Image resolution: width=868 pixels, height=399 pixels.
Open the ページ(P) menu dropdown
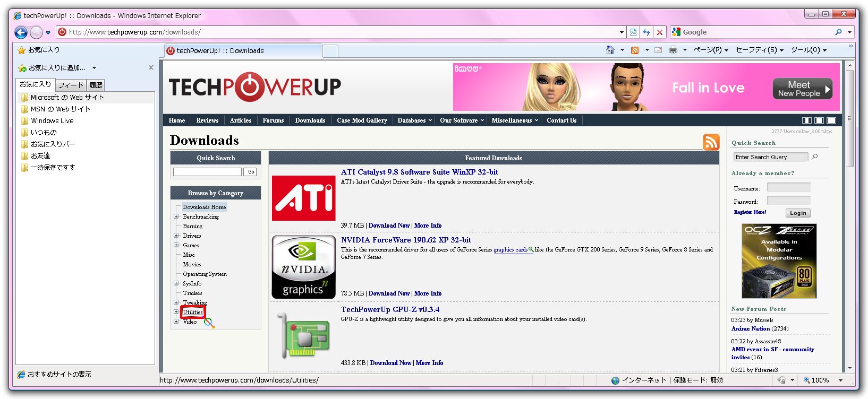(711, 50)
